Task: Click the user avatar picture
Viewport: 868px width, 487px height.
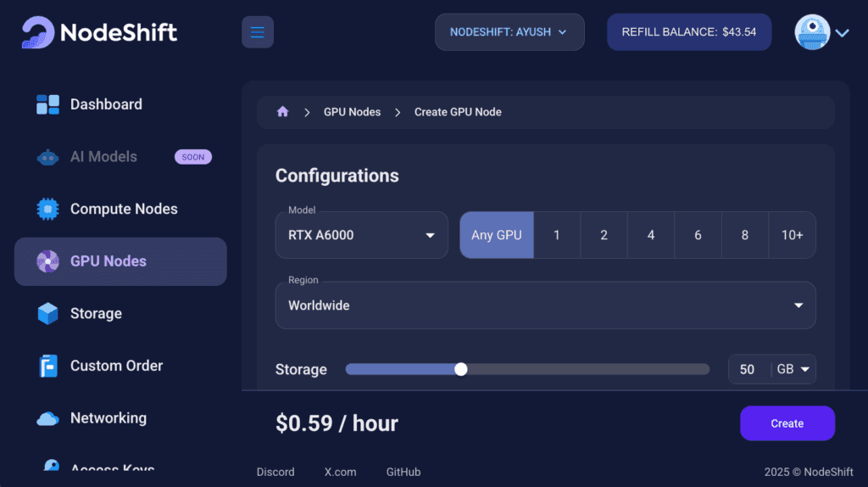Action: coord(812,32)
